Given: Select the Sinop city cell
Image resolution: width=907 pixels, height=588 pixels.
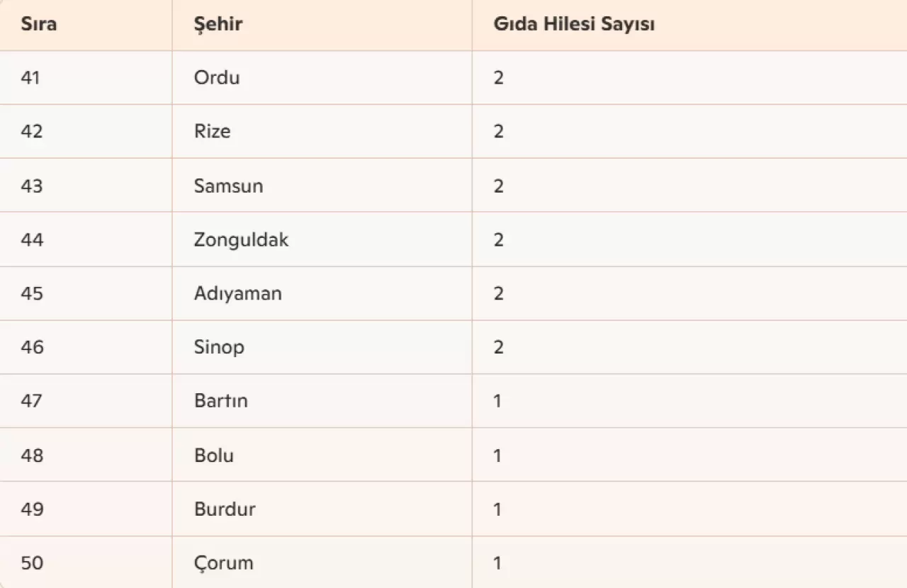Looking at the screenshot, I should click(x=219, y=347).
